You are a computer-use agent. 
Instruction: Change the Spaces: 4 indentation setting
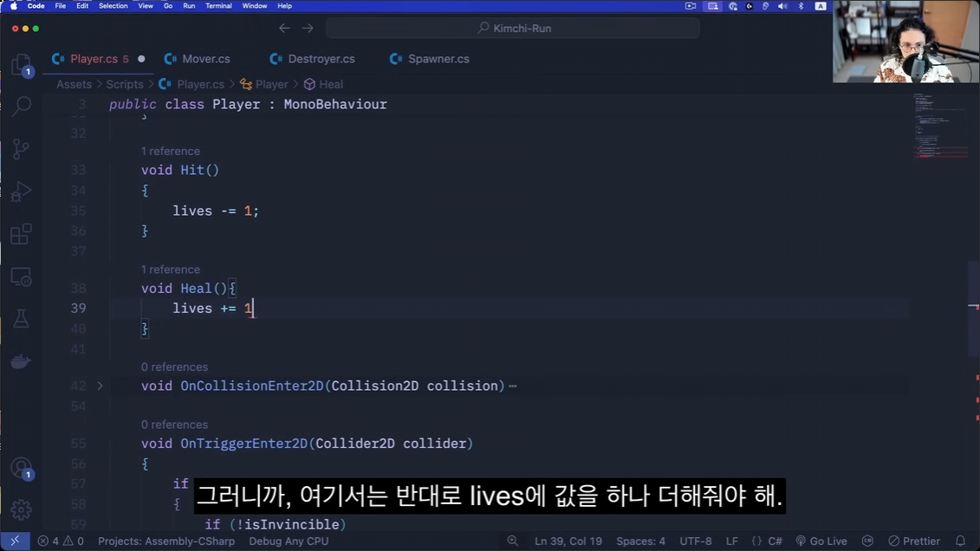pyautogui.click(x=640, y=541)
